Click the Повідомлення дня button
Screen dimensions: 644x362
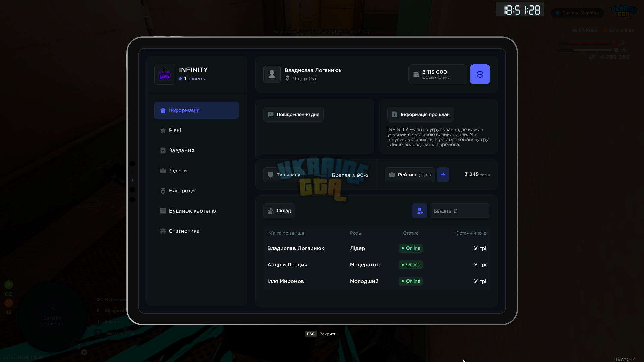293,114
